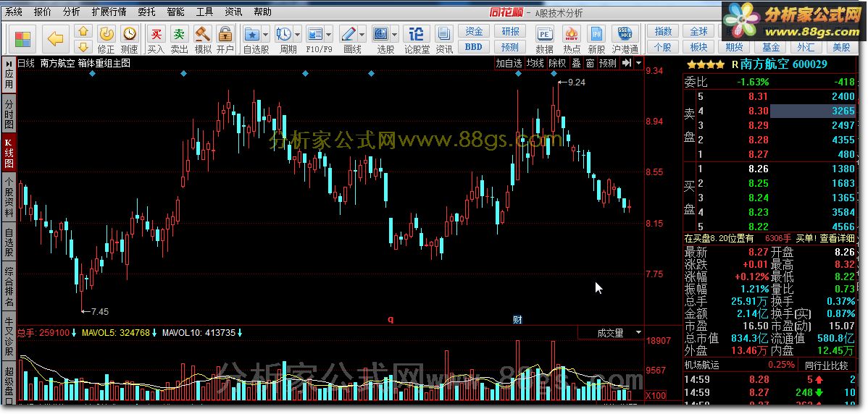Screen dimensions: 868x414
Task: Click the 美股 US stocks button
Action: tap(842, 47)
